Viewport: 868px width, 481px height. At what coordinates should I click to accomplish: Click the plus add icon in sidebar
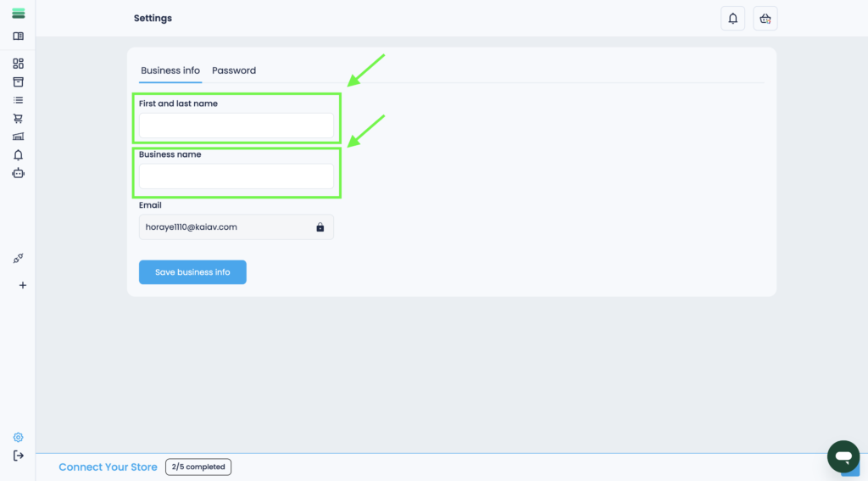tap(22, 286)
